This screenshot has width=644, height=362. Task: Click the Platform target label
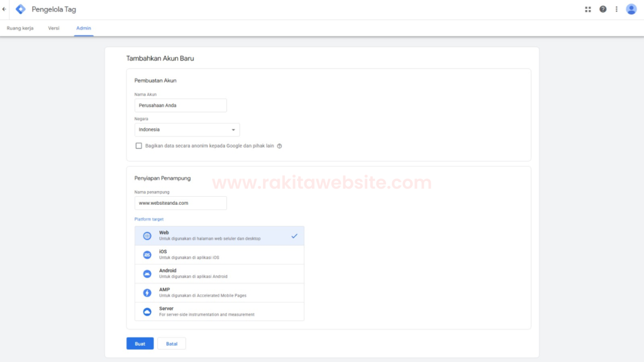[148, 219]
